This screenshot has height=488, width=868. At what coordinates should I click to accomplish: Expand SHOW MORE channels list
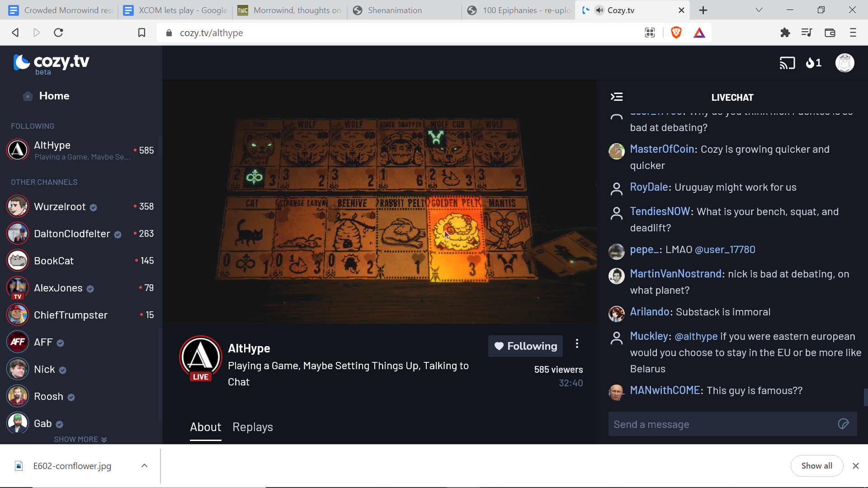80,439
